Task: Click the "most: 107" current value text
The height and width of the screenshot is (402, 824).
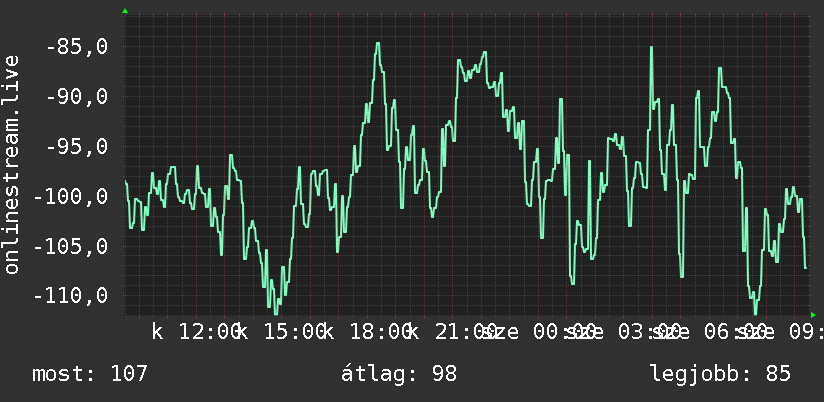Action: tap(90, 374)
